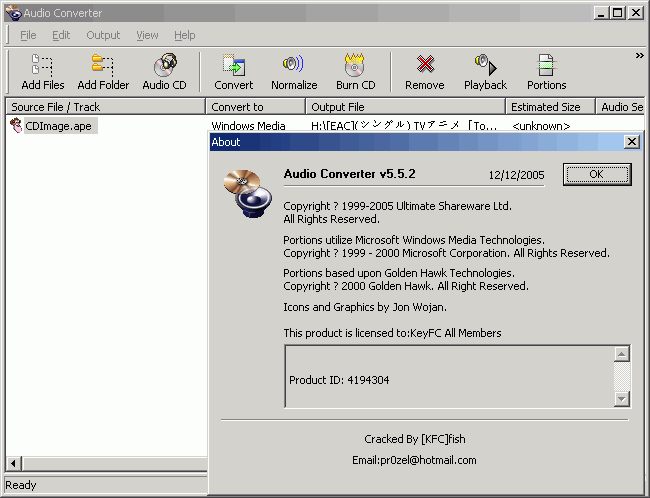The height and width of the screenshot is (498, 650).
Task: Click the Audio Converter title bar icon
Action: pos(13,13)
